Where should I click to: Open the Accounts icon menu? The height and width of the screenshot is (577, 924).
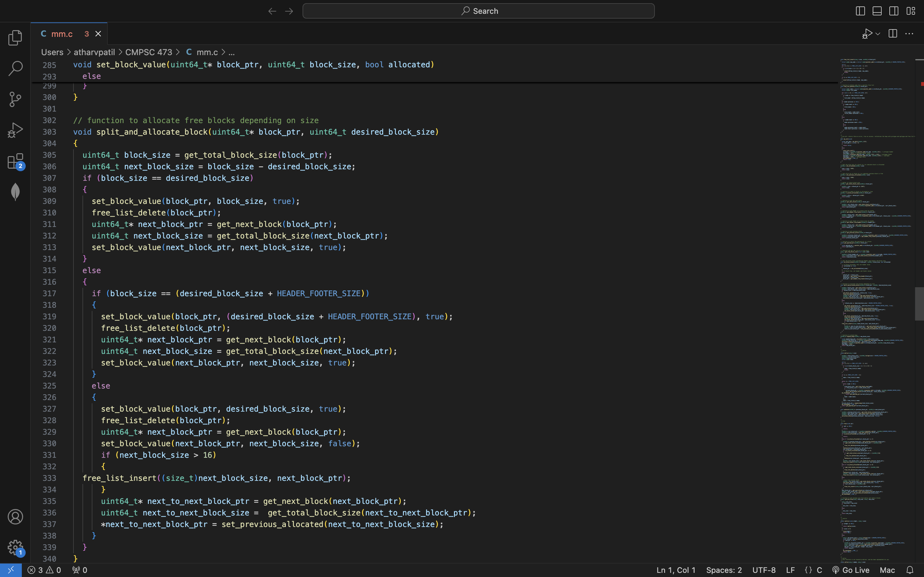[15, 517]
